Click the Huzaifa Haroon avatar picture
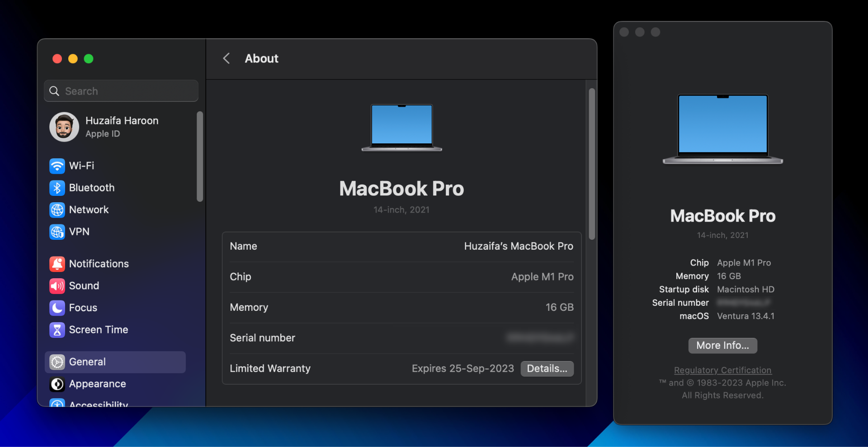The width and height of the screenshot is (868, 447). coord(64,127)
